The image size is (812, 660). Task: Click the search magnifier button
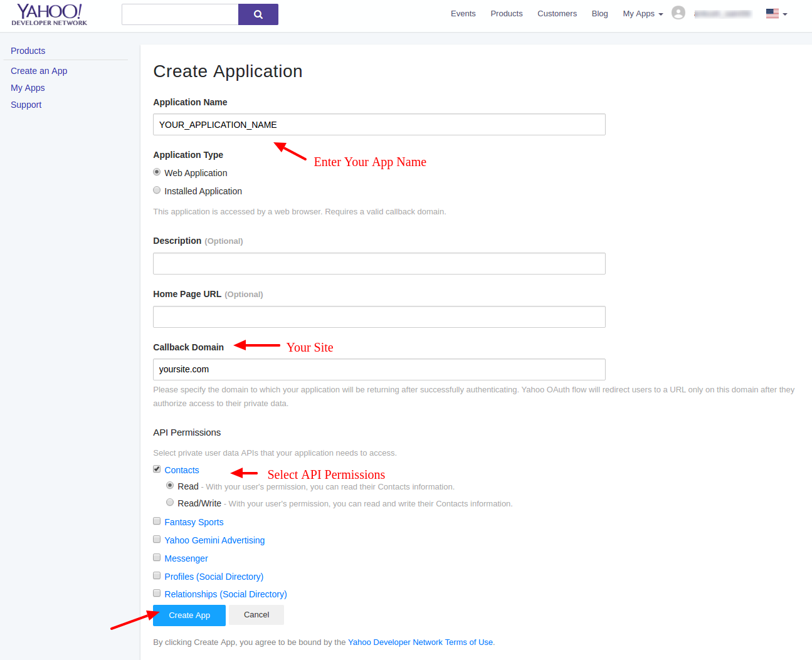258,14
